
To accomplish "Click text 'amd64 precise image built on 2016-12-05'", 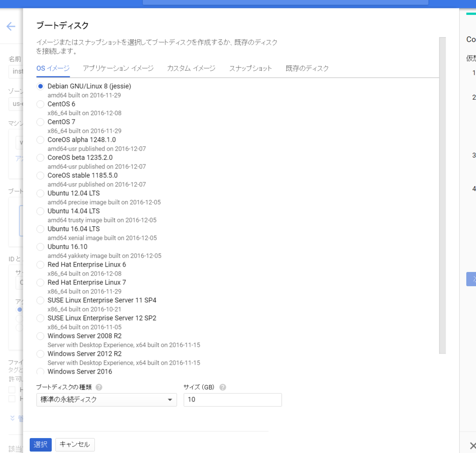I will [x=104, y=203].
